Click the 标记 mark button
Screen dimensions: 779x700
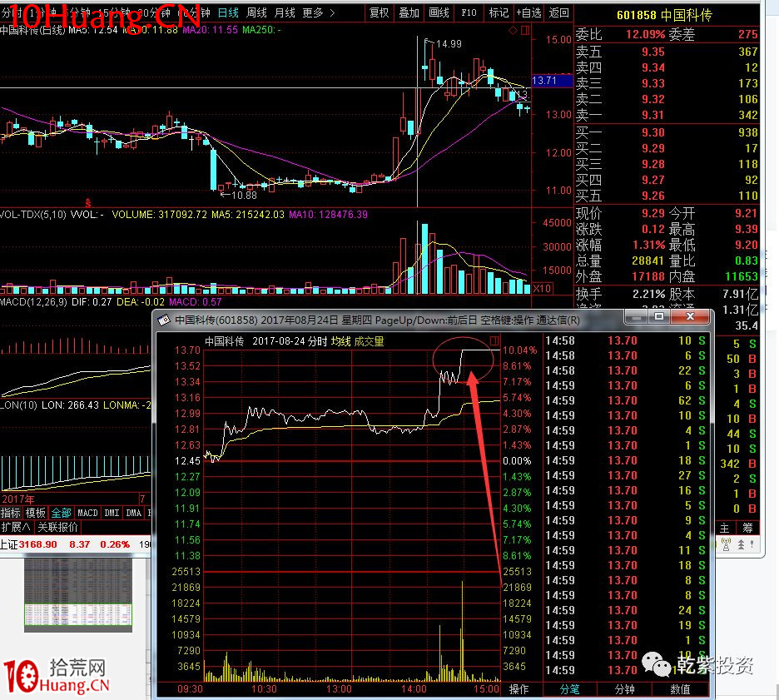click(499, 13)
